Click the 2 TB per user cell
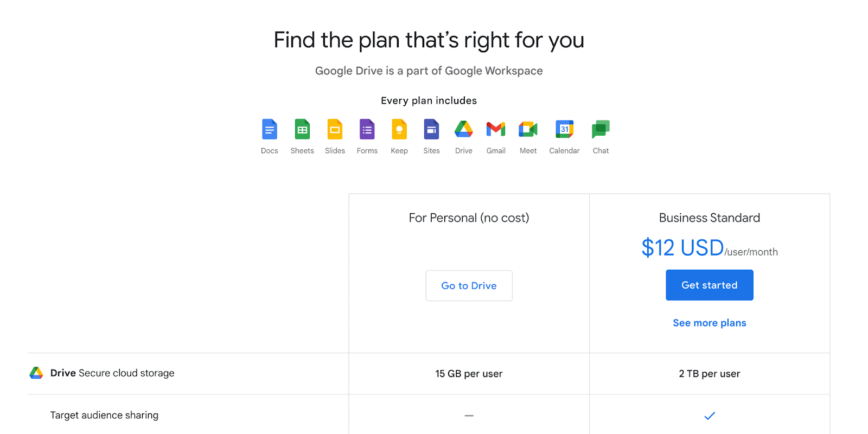This screenshot has height=434, width=868. pos(709,373)
